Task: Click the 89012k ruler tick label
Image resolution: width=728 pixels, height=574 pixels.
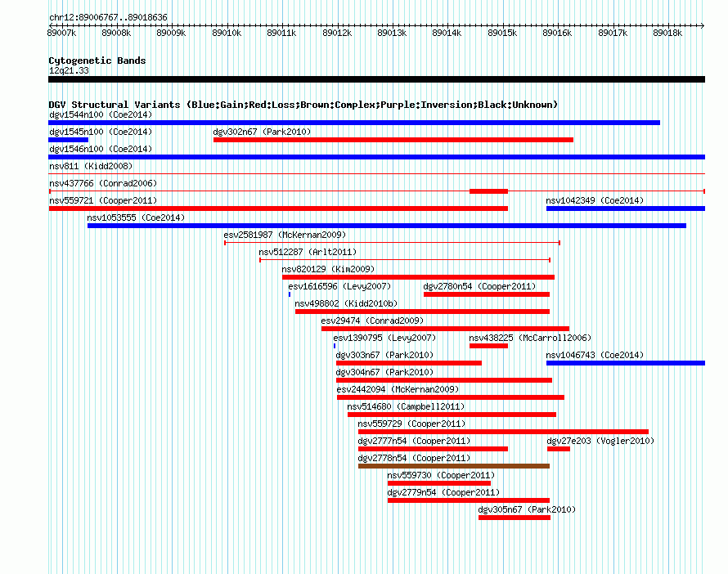Action: click(x=337, y=33)
